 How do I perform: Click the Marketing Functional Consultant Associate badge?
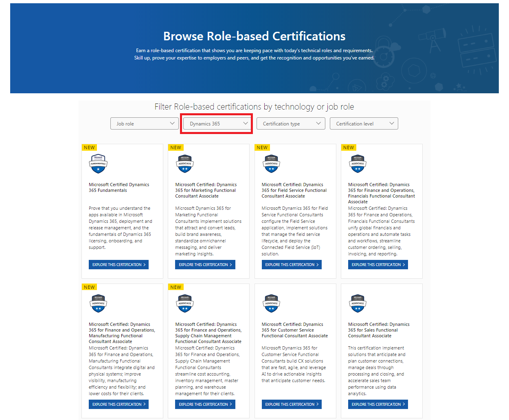pos(185,164)
